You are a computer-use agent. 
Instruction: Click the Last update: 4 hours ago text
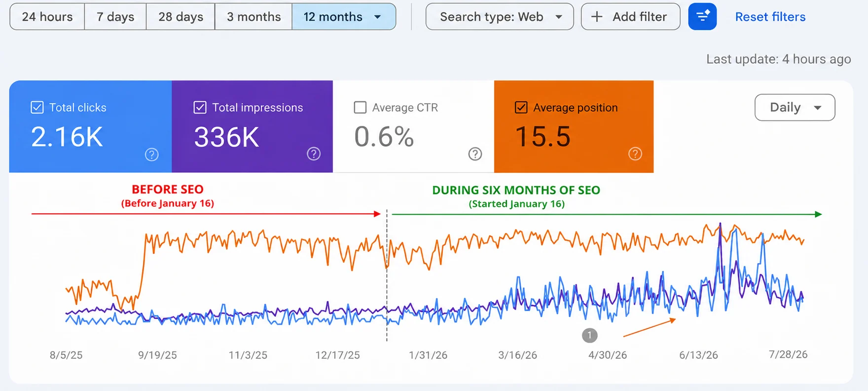click(779, 59)
